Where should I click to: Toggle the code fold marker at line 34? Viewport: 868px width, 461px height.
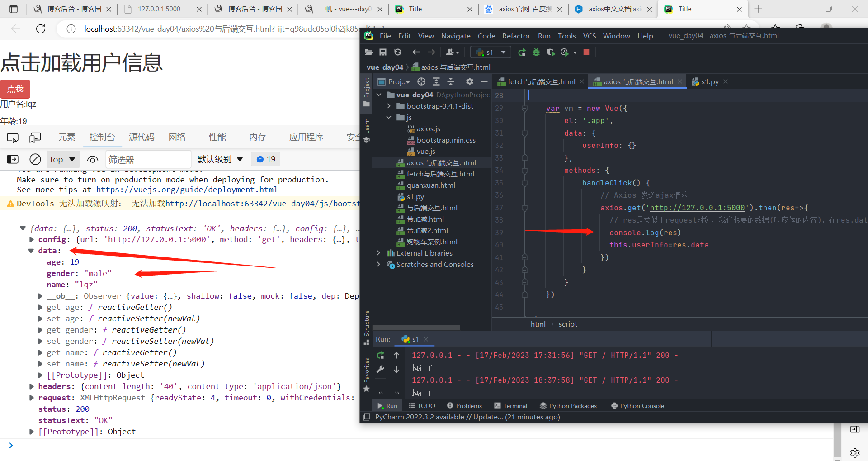point(524,170)
